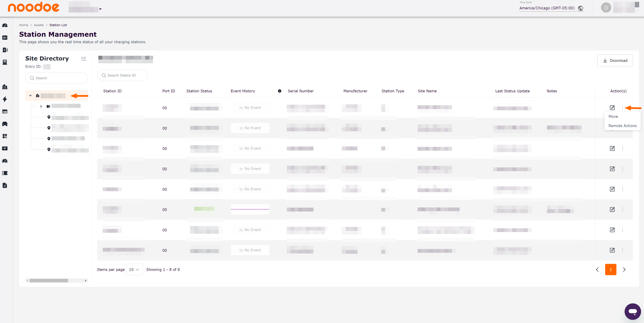Open the three-dot menu in the last row
This screenshot has height=323, width=644.
tap(623, 250)
